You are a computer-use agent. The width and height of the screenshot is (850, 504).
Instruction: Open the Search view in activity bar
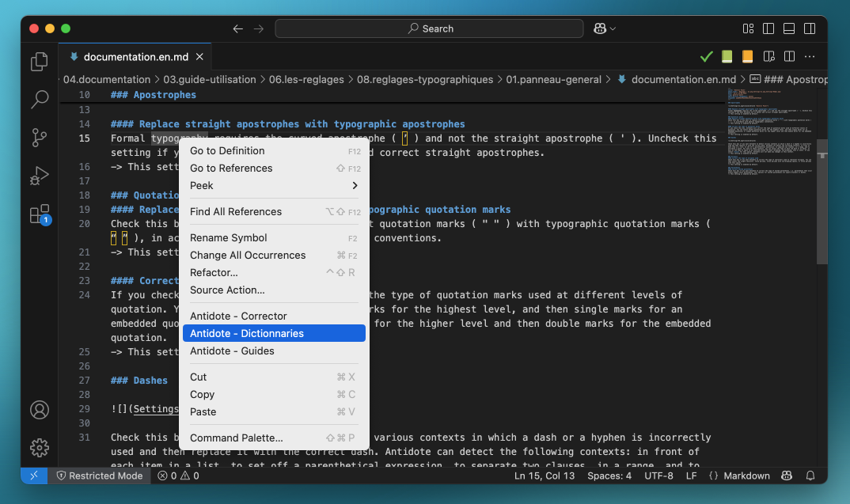(x=40, y=100)
